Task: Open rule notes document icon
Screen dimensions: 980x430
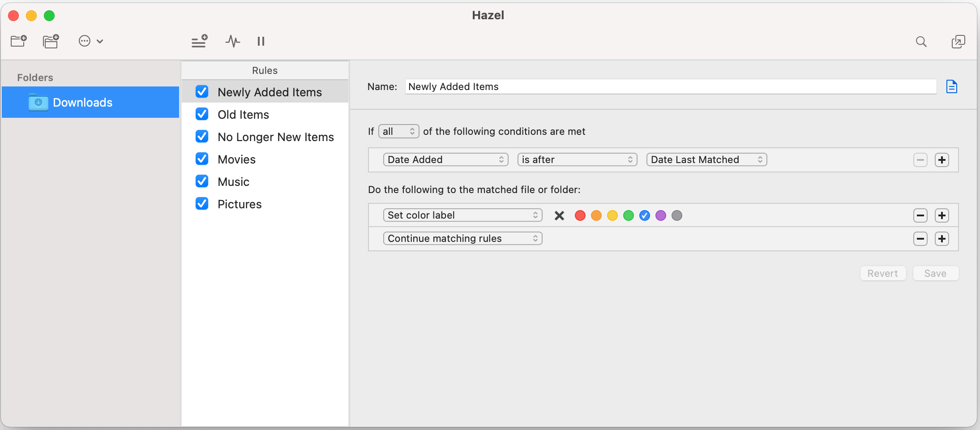Action: (952, 86)
